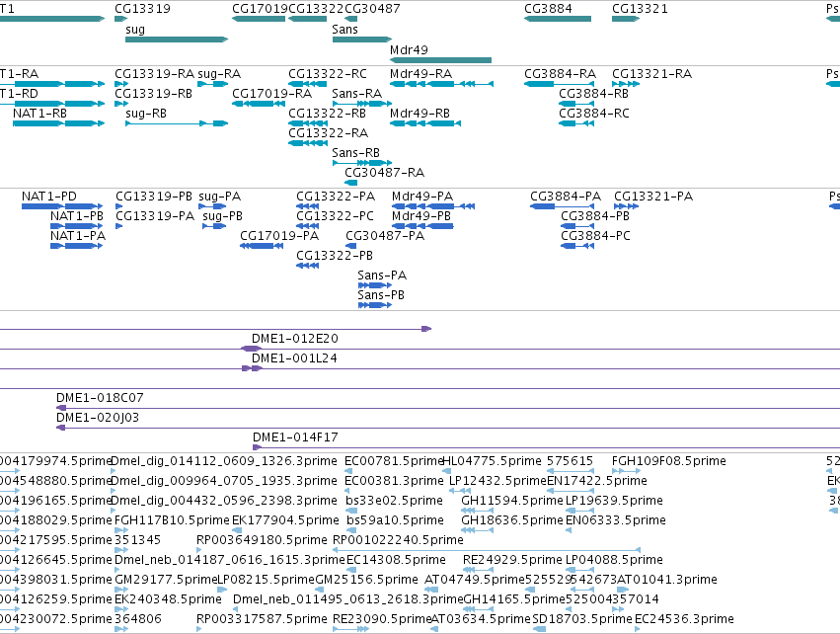840x634 pixels.
Task: Select the sug gene arrow glyph
Action: [177, 40]
